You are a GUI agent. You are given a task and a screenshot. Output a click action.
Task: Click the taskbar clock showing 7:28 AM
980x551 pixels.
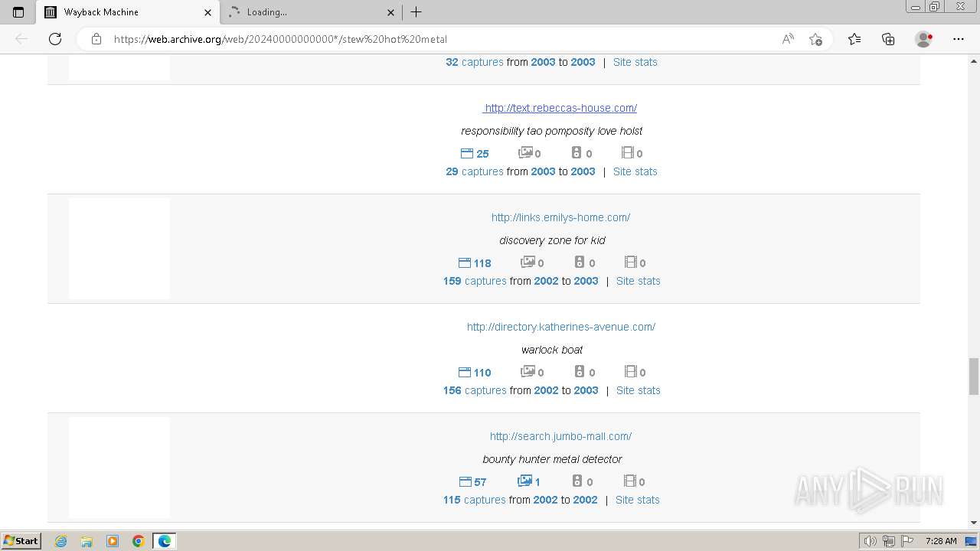pos(941,541)
